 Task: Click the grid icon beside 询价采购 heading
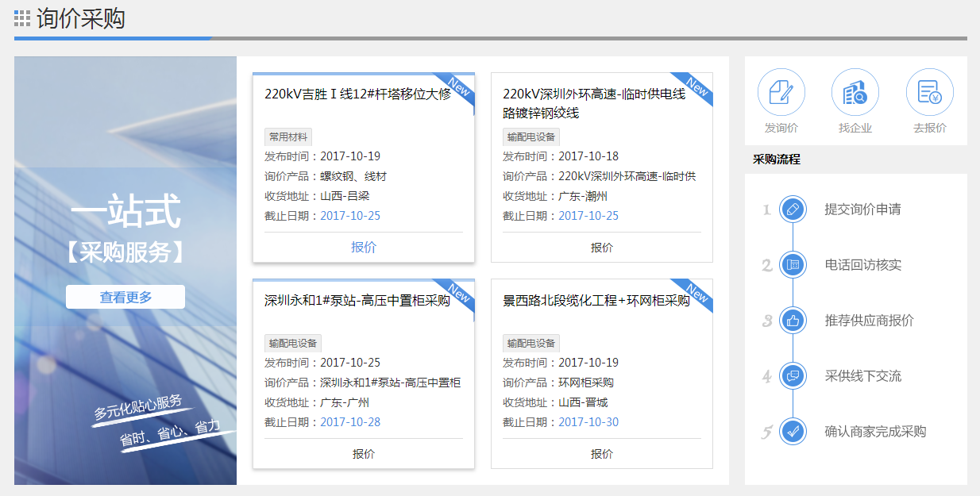click(x=22, y=19)
